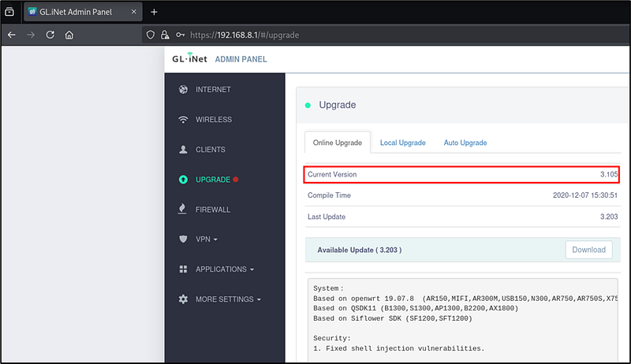Click the 'Based on QSDK11' changelog line

(x=416, y=309)
